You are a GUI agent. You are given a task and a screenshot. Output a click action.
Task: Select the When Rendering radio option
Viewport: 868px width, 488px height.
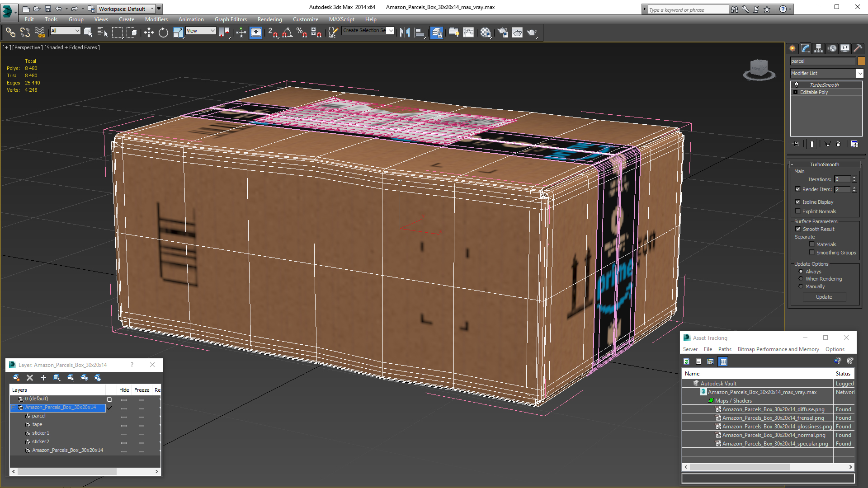click(801, 279)
